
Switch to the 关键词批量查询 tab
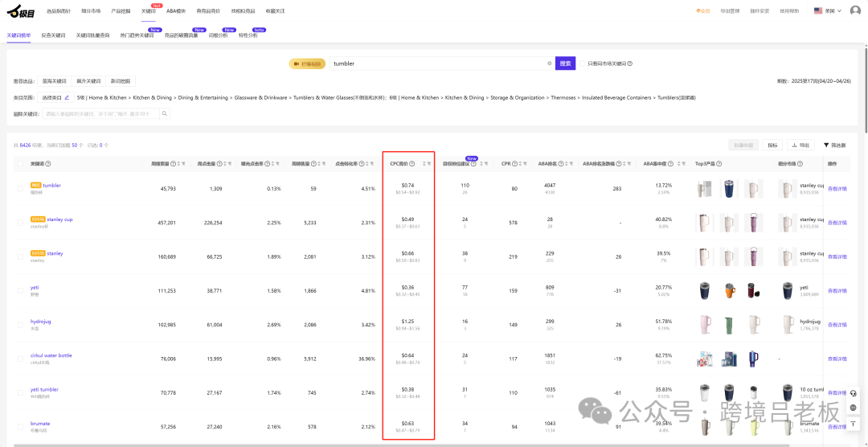(x=92, y=35)
